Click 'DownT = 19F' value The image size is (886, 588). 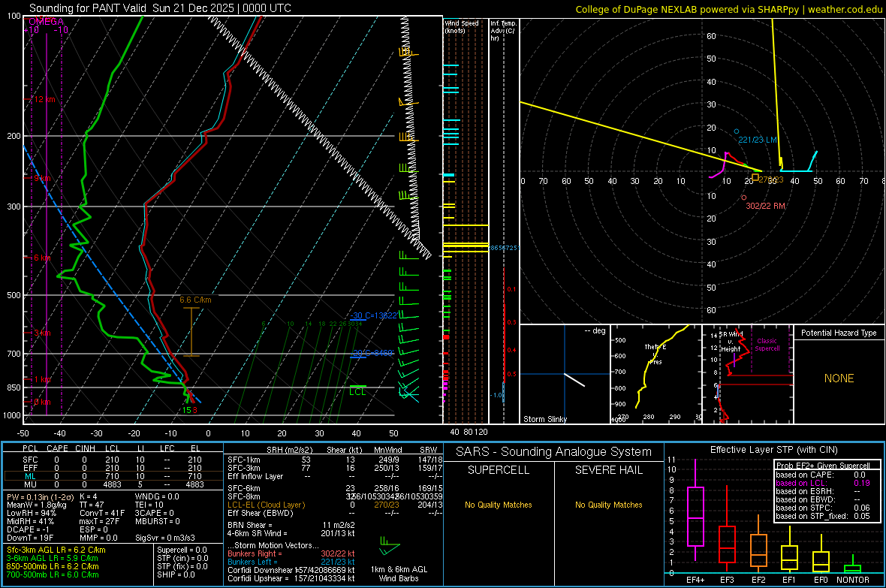pos(31,538)
